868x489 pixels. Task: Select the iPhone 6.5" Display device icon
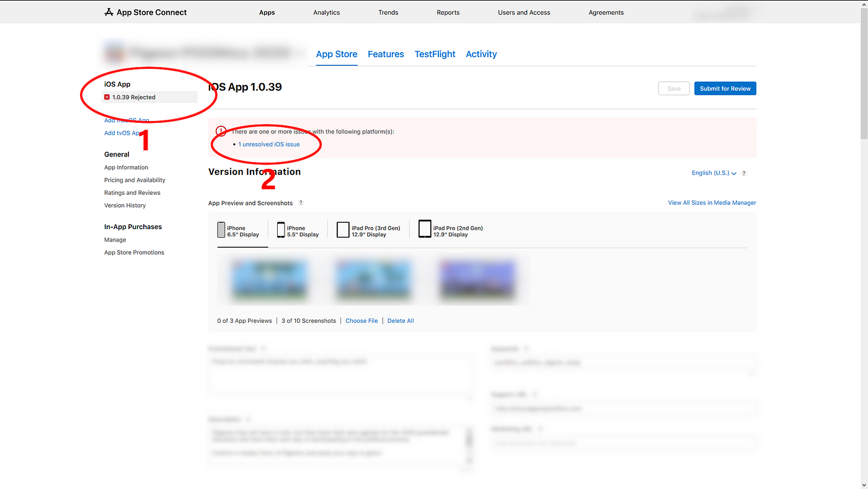(x=221, y=230)
